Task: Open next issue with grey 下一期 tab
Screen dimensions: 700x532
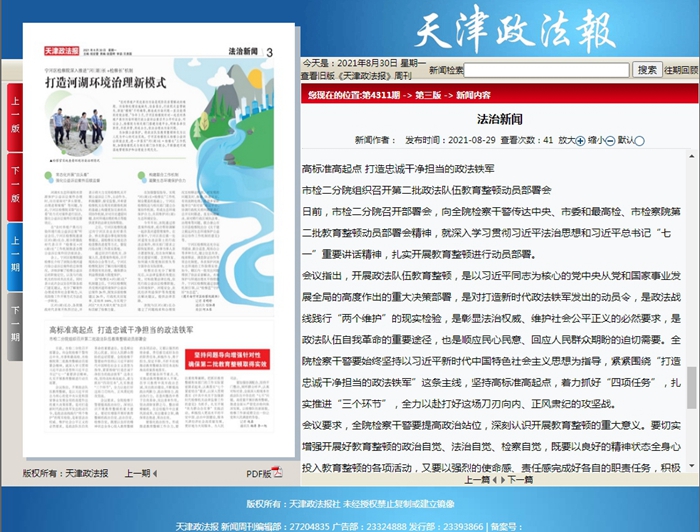Action: 15,325
